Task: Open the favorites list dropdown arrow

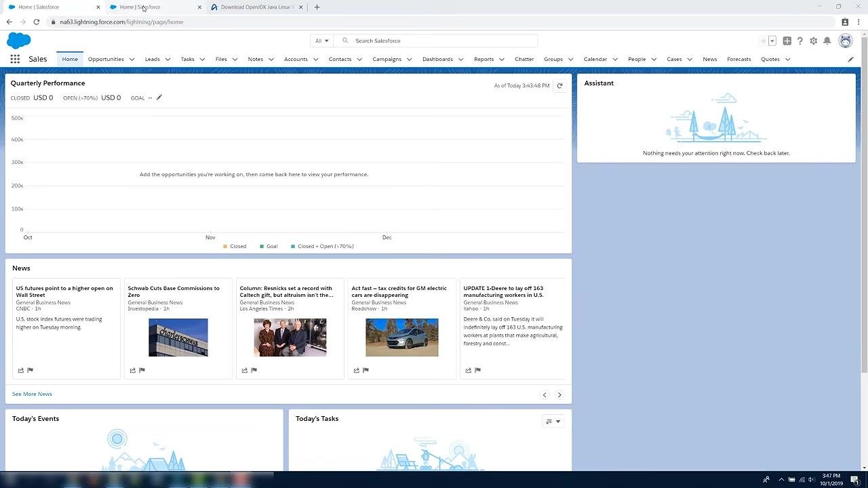Action: pos(772,41)
